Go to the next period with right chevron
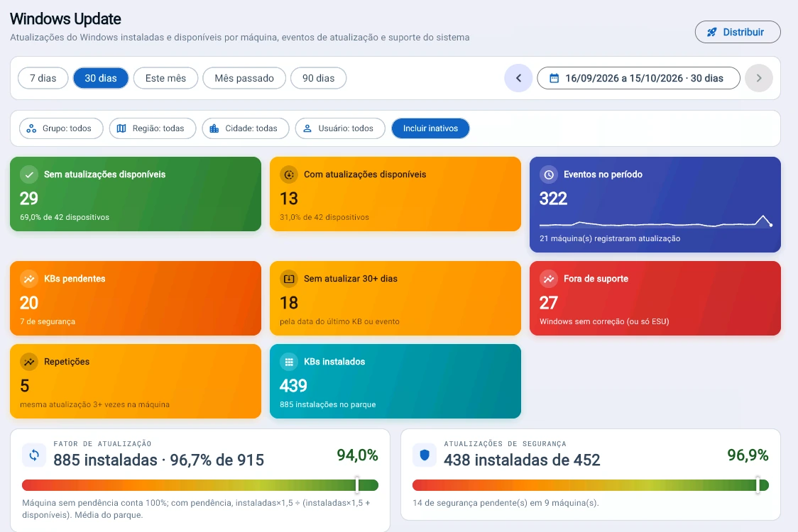This screenshot has height=532, width=798. pos(759,78)
